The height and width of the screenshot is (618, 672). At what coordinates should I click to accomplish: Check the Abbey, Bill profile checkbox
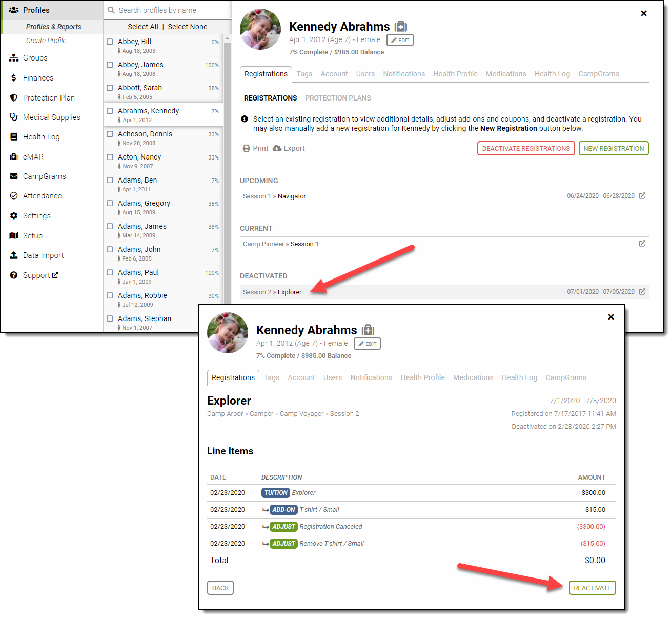pos(110,42)
